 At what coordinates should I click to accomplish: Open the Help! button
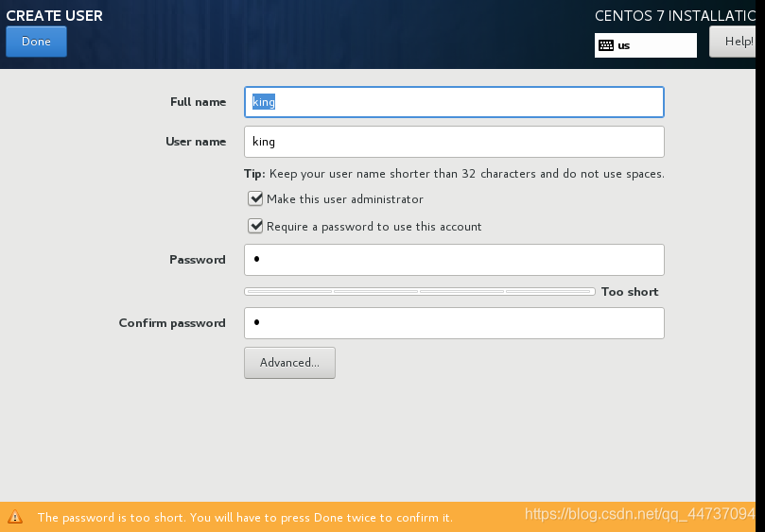click(732, 42)
